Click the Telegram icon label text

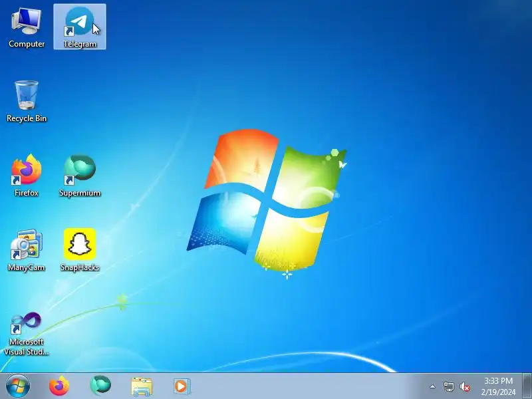click(80, 44)
